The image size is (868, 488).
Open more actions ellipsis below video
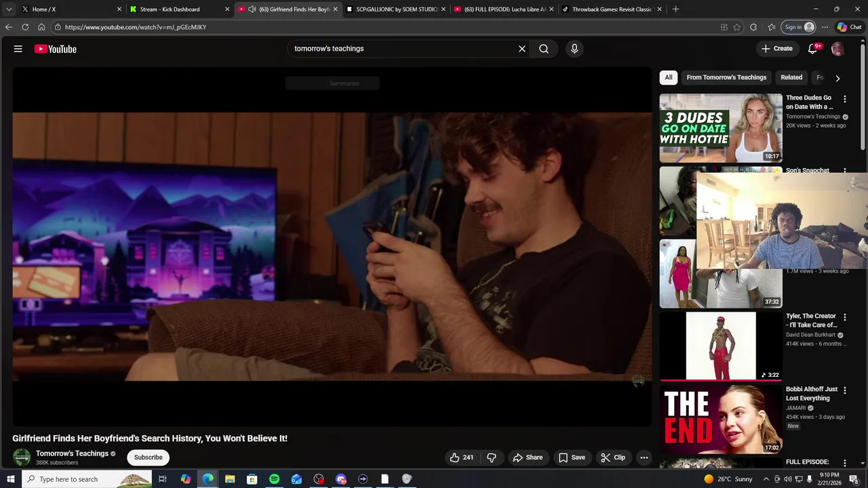644,457
